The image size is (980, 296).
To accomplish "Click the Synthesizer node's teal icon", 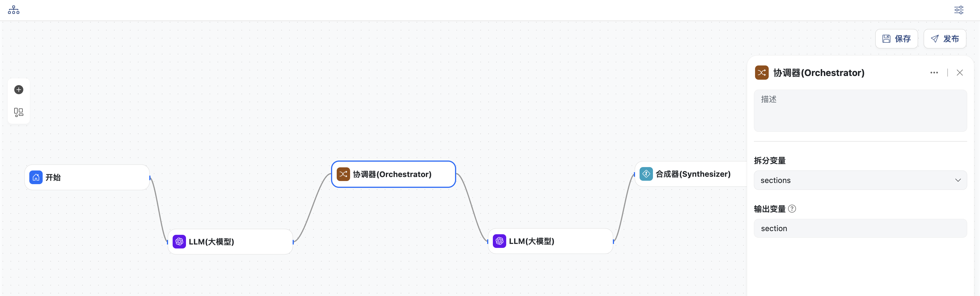I will click(x=646, y=174).
